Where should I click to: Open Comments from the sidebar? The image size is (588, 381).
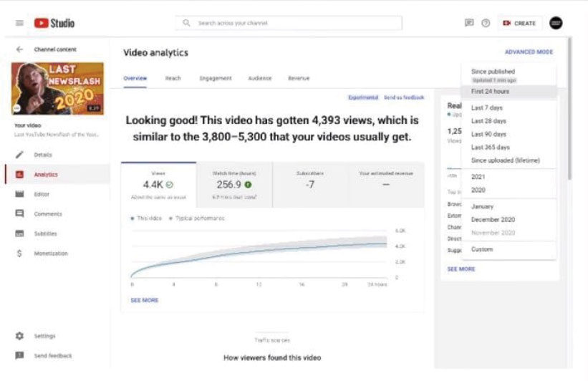pyautogui.click(x=48, y=214)
